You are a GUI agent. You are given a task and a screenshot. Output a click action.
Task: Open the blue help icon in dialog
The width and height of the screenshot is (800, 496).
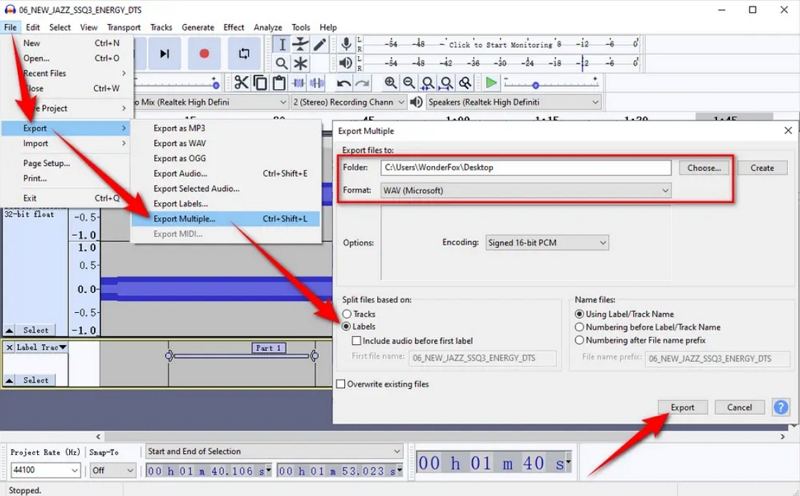click(781, 407)
